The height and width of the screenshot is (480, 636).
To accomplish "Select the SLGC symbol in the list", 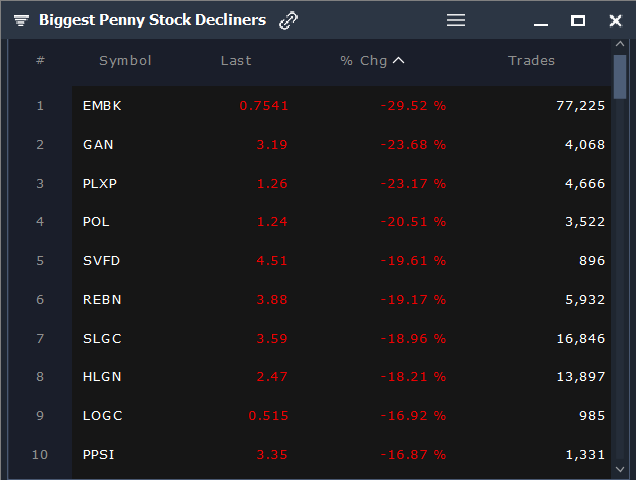I will pyautogui.click(x=102, y=339).
